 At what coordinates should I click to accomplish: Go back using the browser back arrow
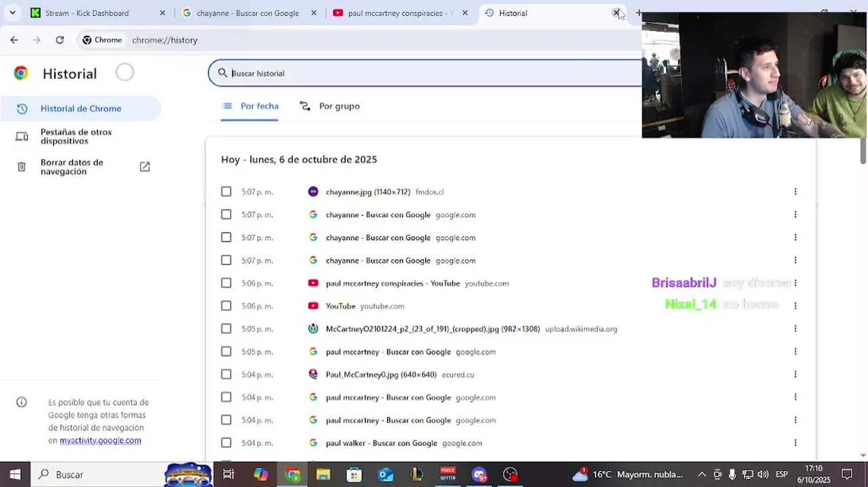pyautogui.click(x=14, y=40)
